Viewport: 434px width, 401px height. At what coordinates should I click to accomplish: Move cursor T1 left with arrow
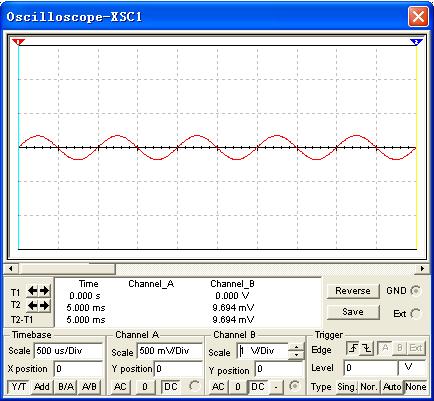(32, 291)
